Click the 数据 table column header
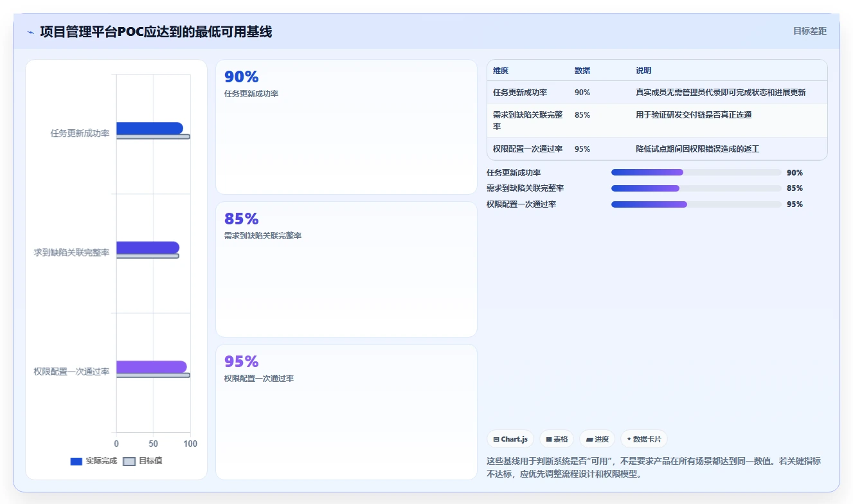Screen dimensions: 853x504 click(582, 71)
